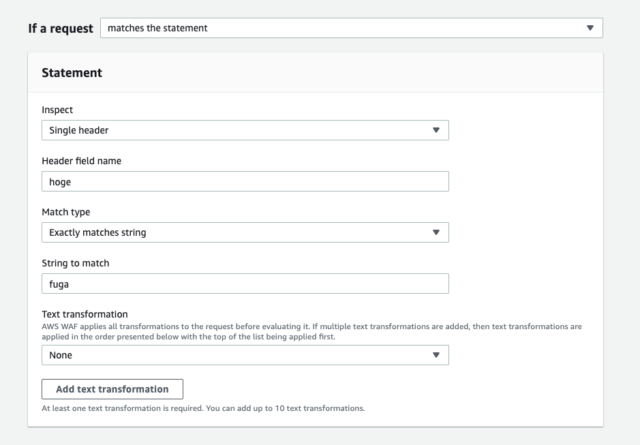Focus the Header field name input containing hoge

[x=245, y=181]
